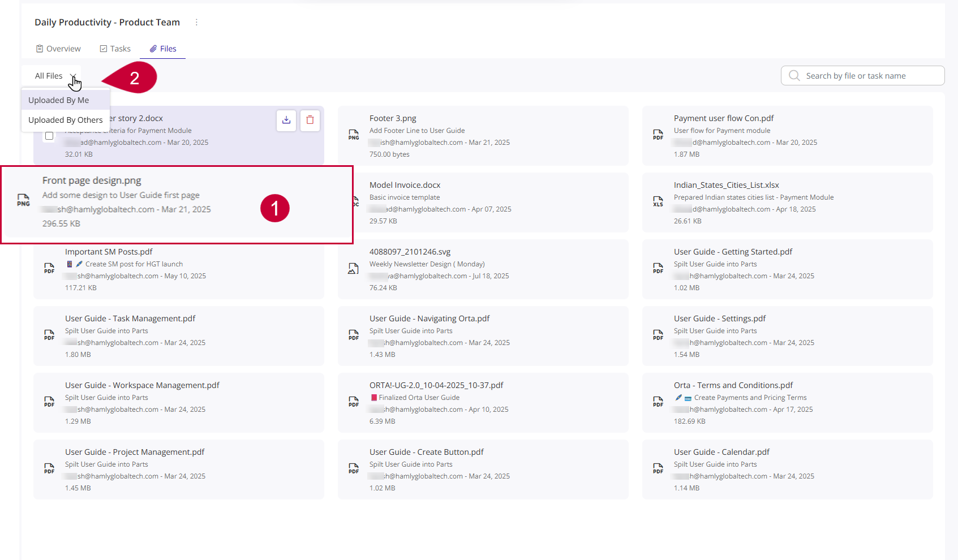Click the XLS icon for Indian_States_Cities_List.xlsx
Viewport: 958px width, 560px height.
[x=658, y=201]
